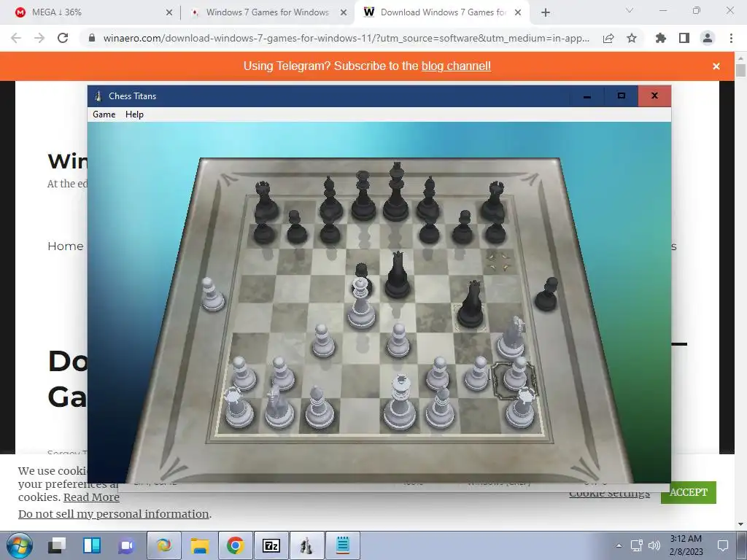Select the white queen in the board's center
747x560 pixels.
(360, 304)
